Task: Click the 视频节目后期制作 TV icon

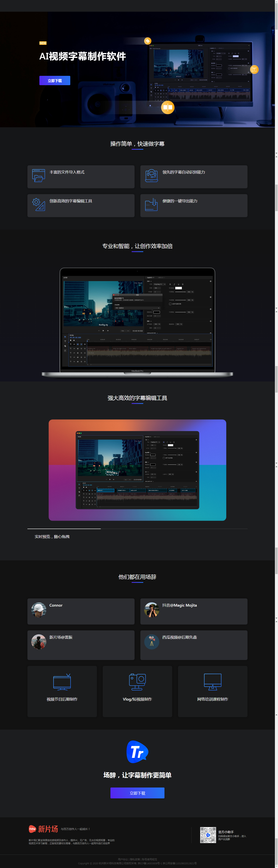Action: pos(62,682)
